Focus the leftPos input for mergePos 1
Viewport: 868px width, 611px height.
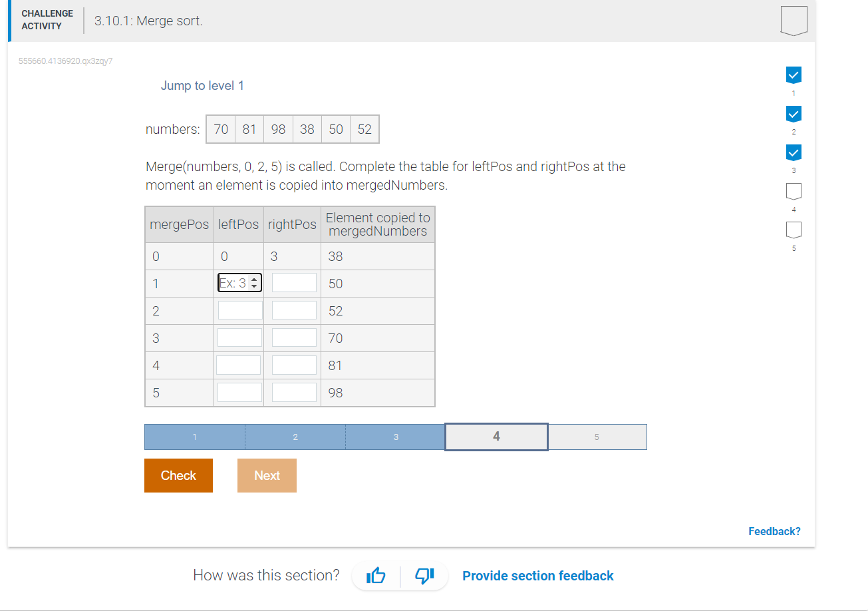[x=239, y=283]
